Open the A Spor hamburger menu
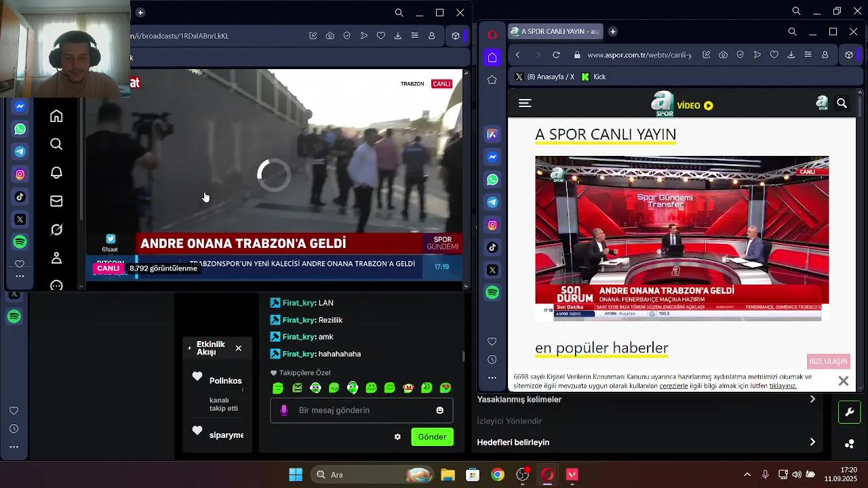Image resolution: width=868 pixels, height=488 pixels. pyautogui.click(x=525, y=103)
